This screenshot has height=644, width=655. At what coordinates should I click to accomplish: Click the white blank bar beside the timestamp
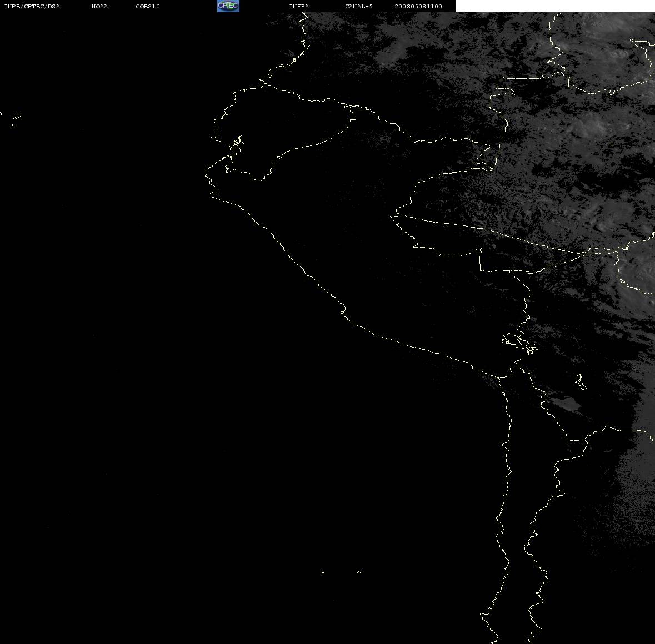(555, 6)
